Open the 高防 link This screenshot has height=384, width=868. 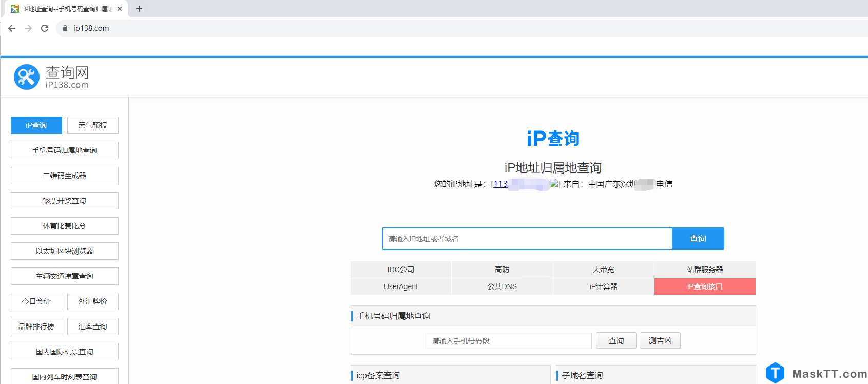point(502,270)
